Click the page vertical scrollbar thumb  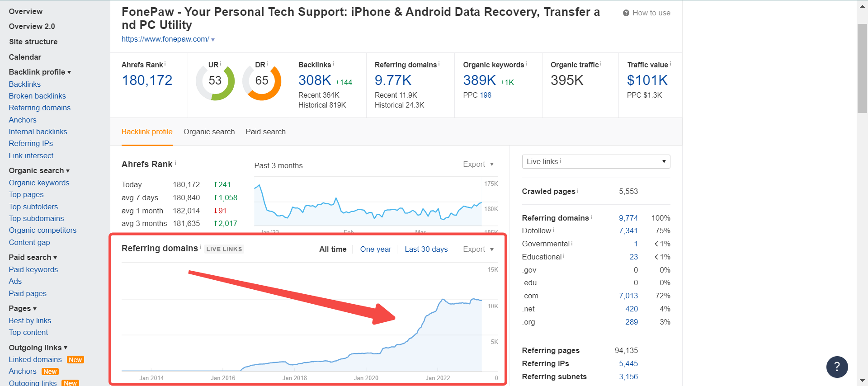click(862, 68)
